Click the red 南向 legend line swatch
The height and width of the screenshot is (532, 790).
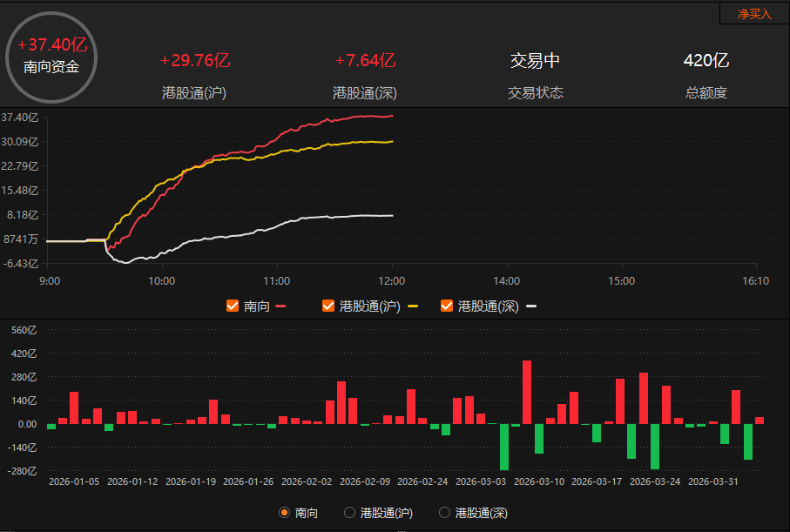tap(280, 306)
